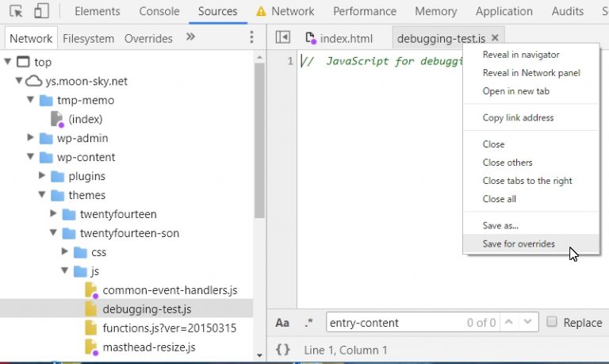Toggle regular expression search option
The image size is (609, 364).
pyautogui.click(x=308, y=323)
